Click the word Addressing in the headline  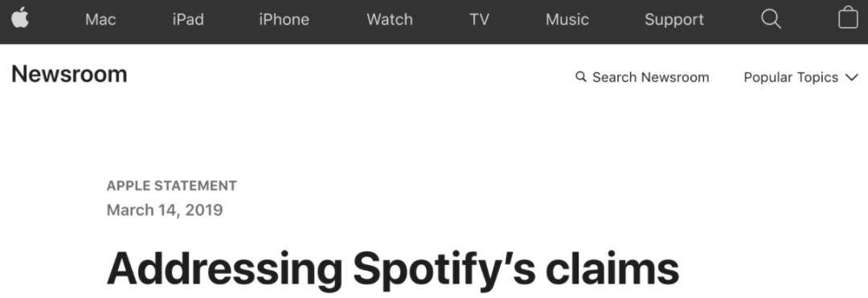225,269
